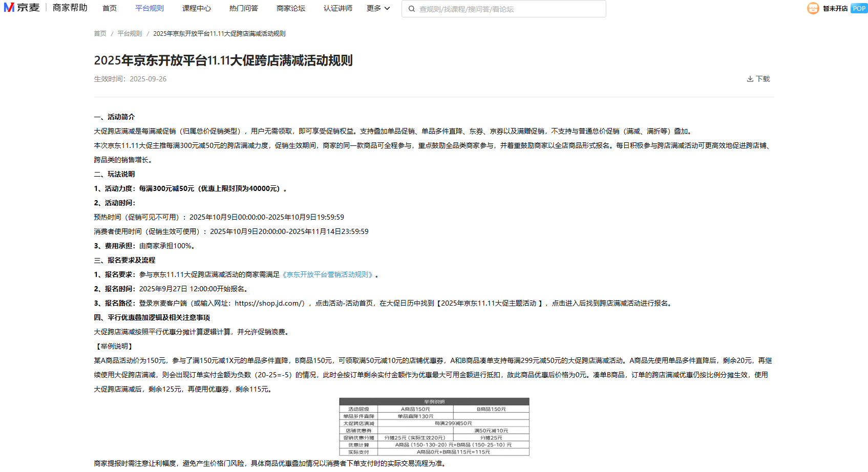868x472 pixels.
Task: Open the 首页 menu item
Action: (x=110, y=8)
